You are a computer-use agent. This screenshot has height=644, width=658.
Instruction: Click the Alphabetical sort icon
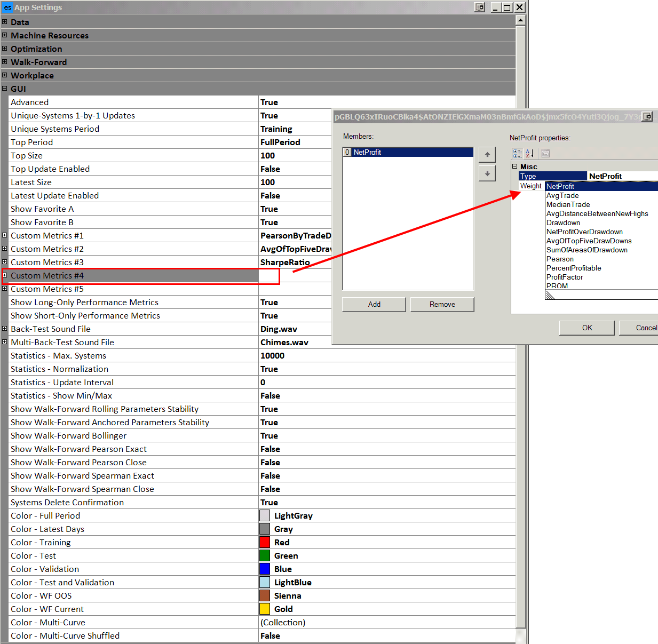(530, 154)
